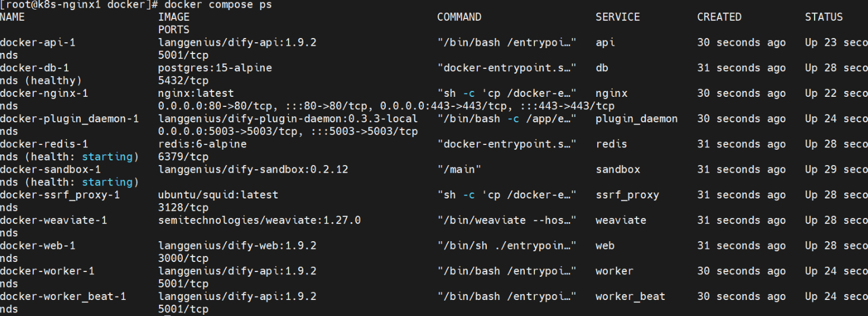Click the worker_beat service name
The height and width of the screenshot is (316, 868).
click(630, 296)
